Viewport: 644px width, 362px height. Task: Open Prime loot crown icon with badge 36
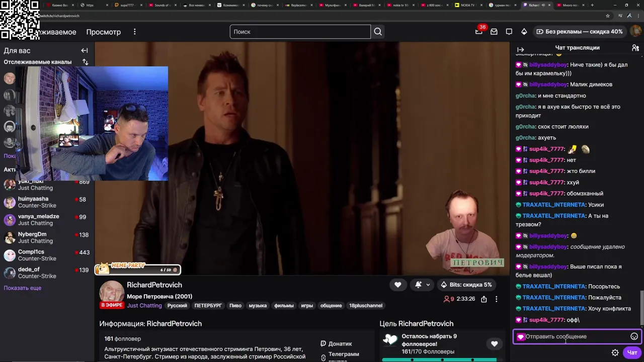point(479,31)
